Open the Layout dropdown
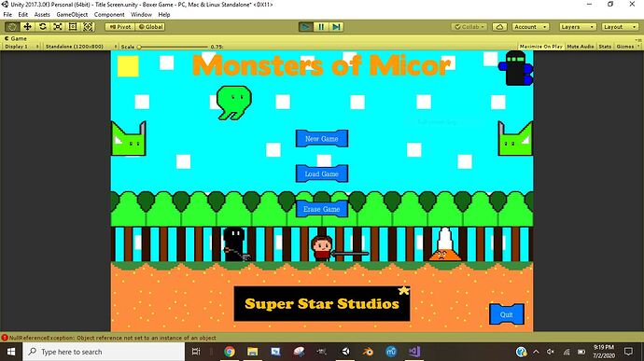 pyautogui.click(x=620, y=27)
